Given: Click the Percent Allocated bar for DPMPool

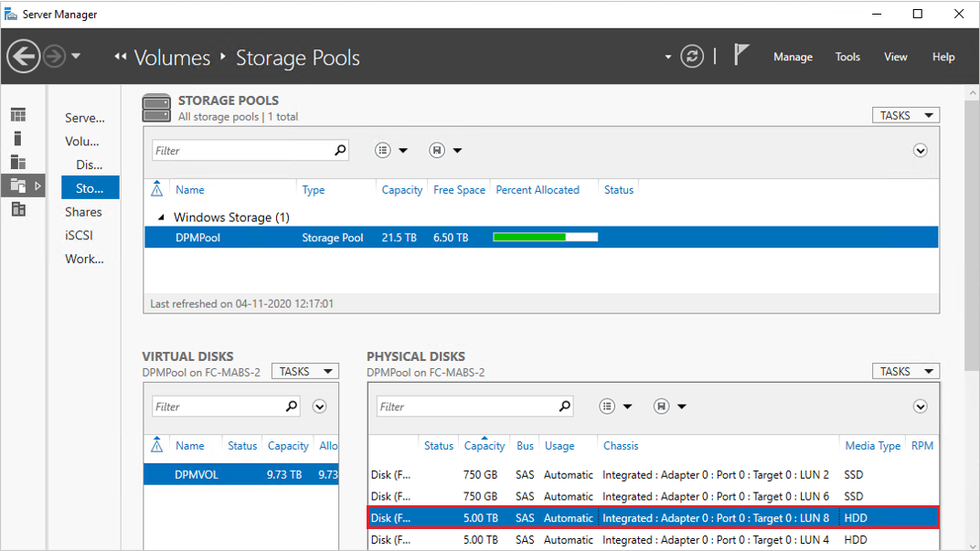Looking at the screenshot, I should pyautogui.click(x=545, y=237).
